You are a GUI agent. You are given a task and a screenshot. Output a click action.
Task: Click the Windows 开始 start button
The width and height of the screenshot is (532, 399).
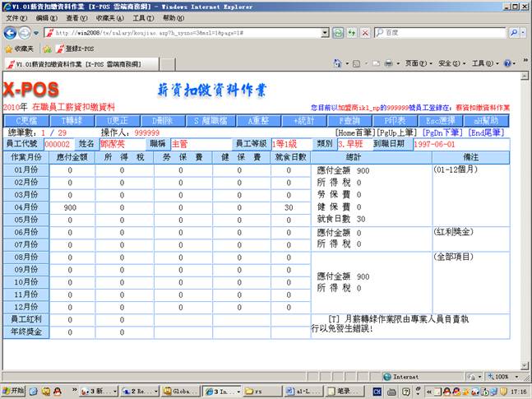(x=13, y=390)
